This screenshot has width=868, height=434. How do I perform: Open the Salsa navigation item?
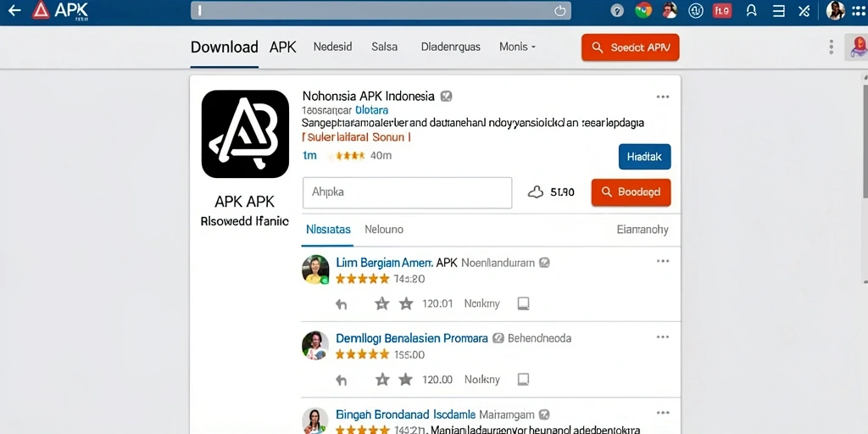[x=384, y=47]
